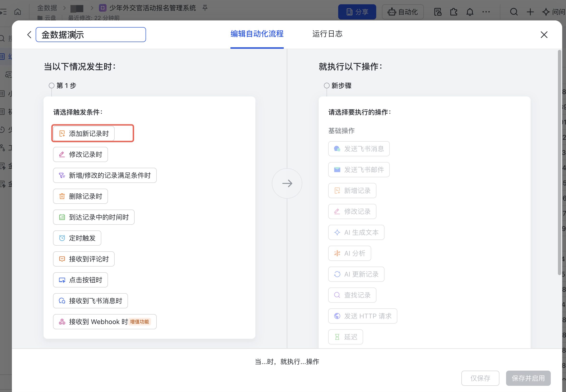Screen dimensions: 566x392
Task: Select the 点击按钮时 trigger
Action: tap(80, 280)
